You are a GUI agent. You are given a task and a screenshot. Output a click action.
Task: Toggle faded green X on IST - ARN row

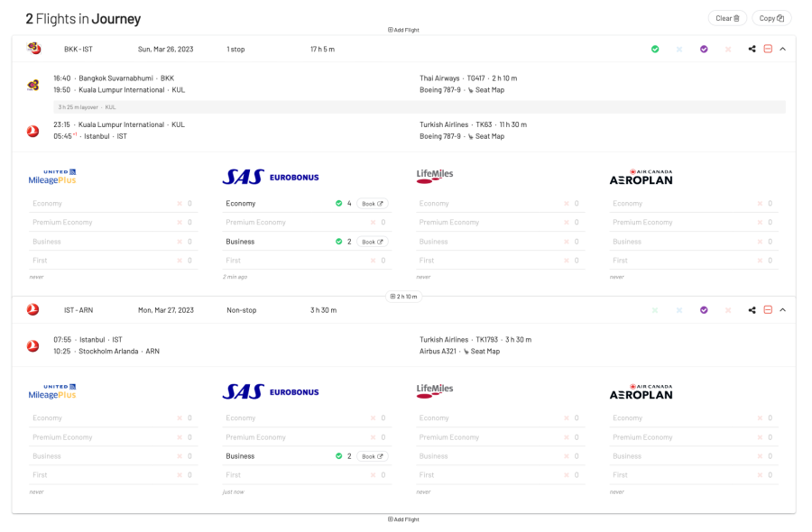point(655,310)
